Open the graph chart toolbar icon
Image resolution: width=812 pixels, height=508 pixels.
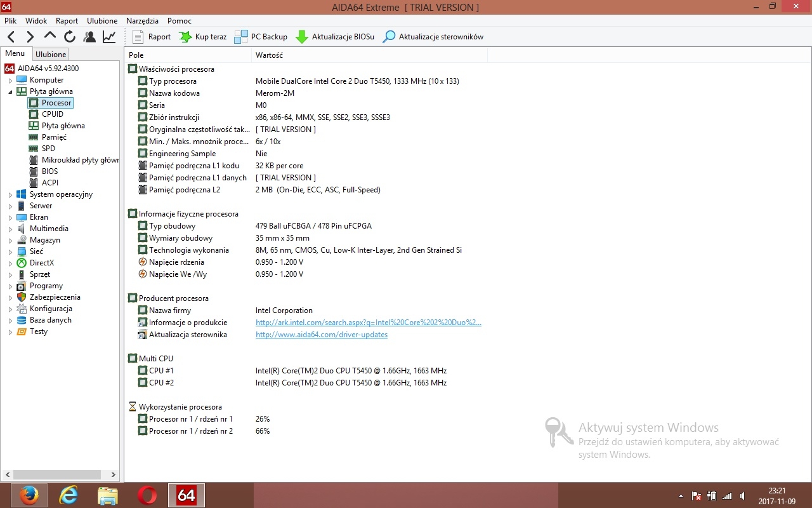(109, 37)
